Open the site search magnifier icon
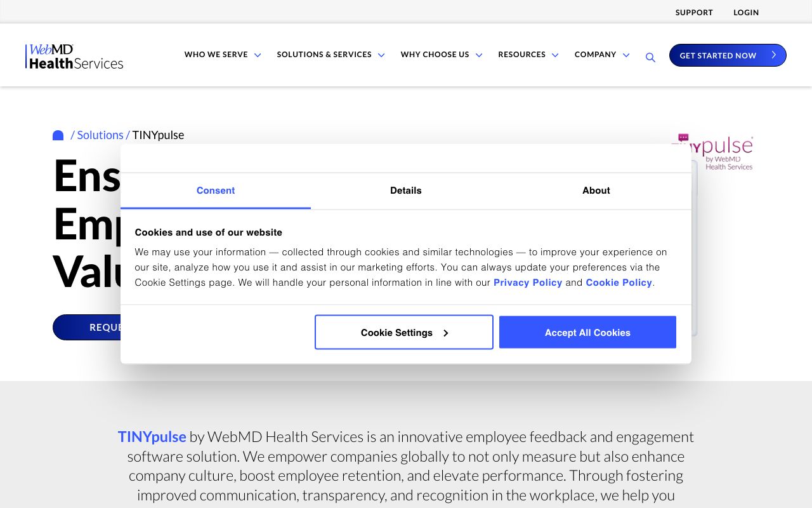This screenshot has height=508, width=812. point(650,57)
